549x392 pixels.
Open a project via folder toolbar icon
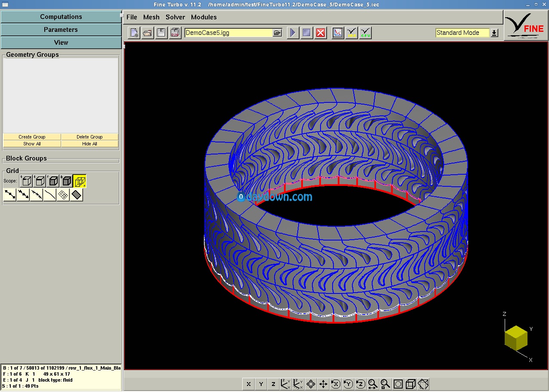pos(148,33)
